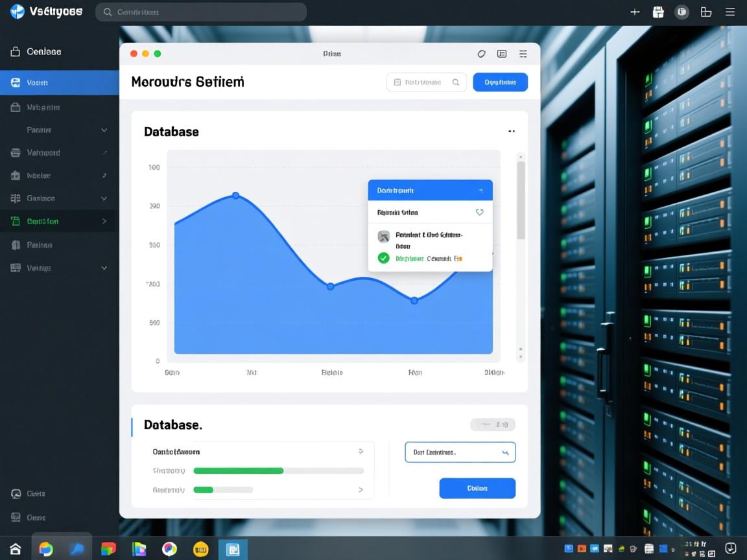Click the heart icon in the popup card
747x560 pixels.
[x=479, y=212]
